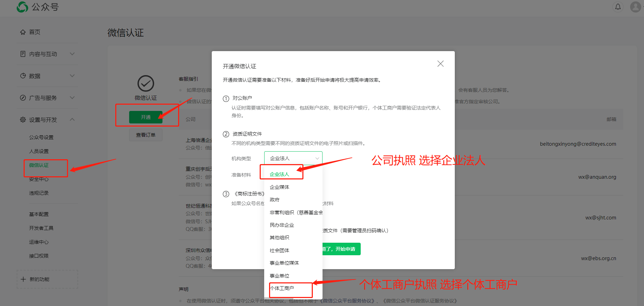Open 人员设置 in the sidebar
The height and width of the screenshot is (306, 644).
[x=39, y=151]
